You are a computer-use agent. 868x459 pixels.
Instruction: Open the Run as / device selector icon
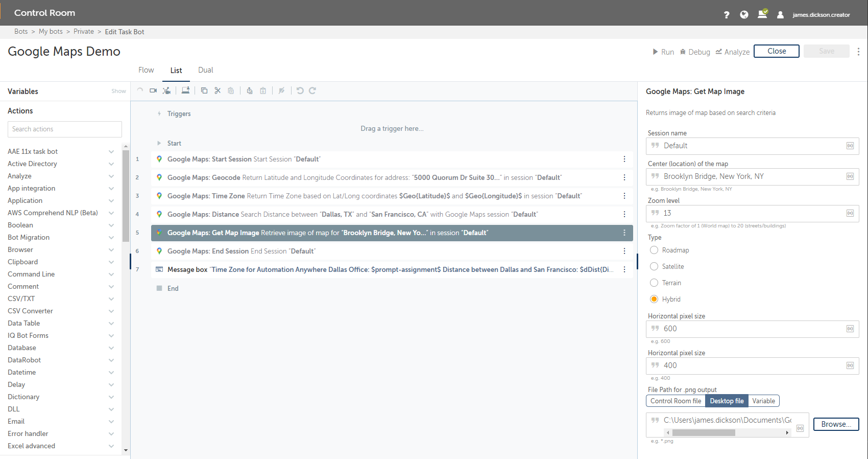coord(185,90)
